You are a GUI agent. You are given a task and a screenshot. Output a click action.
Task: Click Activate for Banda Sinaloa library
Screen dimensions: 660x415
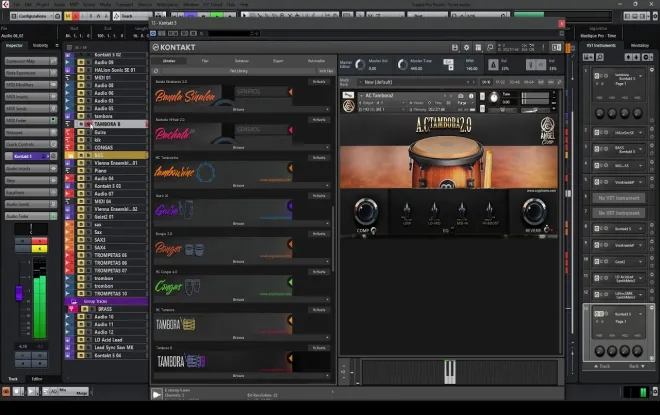(x=319, y=82)
